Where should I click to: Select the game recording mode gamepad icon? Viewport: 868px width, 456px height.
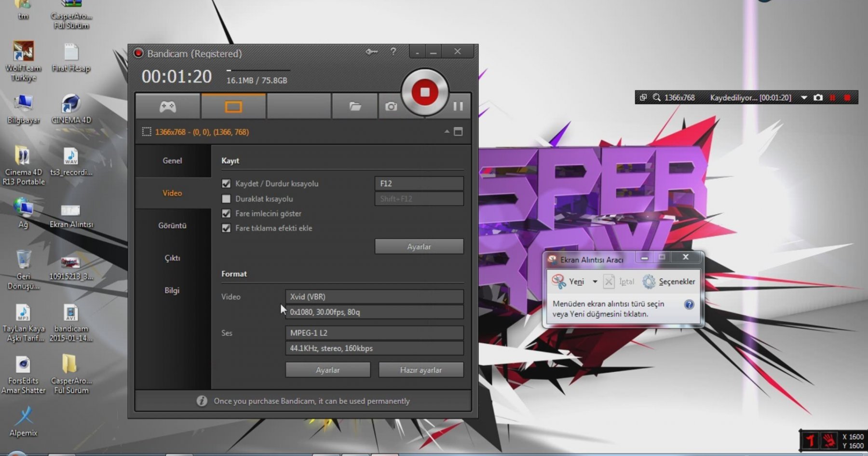click(x=168, y=106)
